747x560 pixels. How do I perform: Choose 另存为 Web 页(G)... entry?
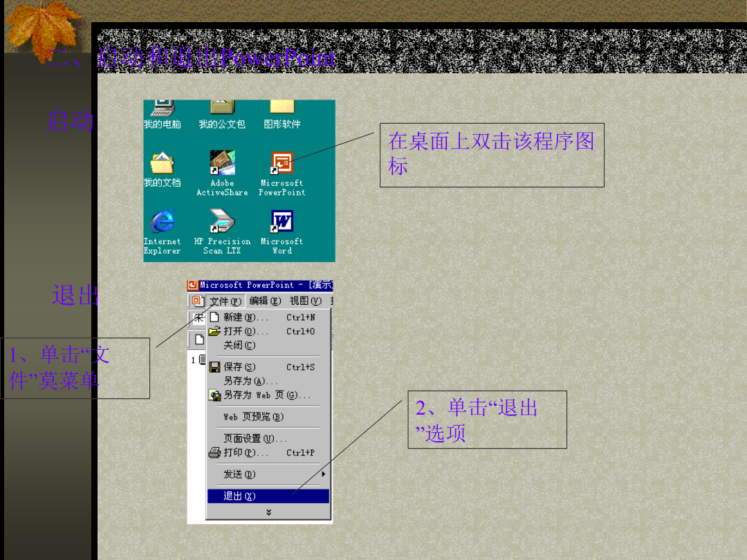coord(268,395)
